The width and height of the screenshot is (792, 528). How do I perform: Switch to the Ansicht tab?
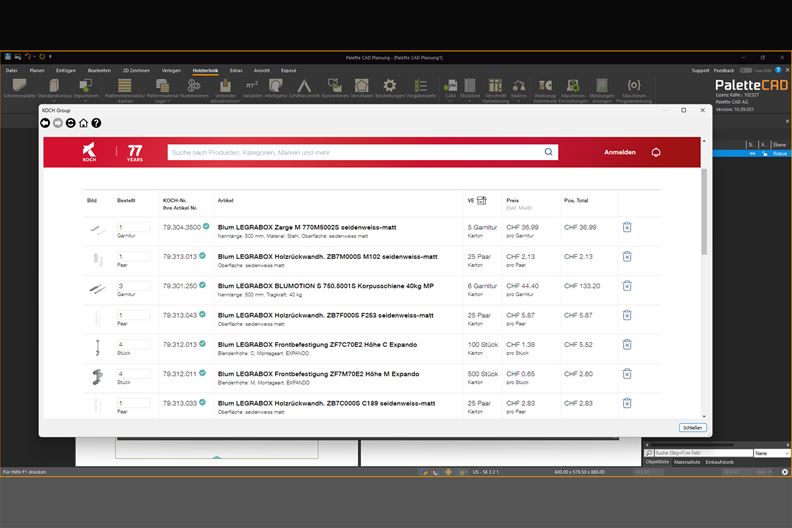262,71
